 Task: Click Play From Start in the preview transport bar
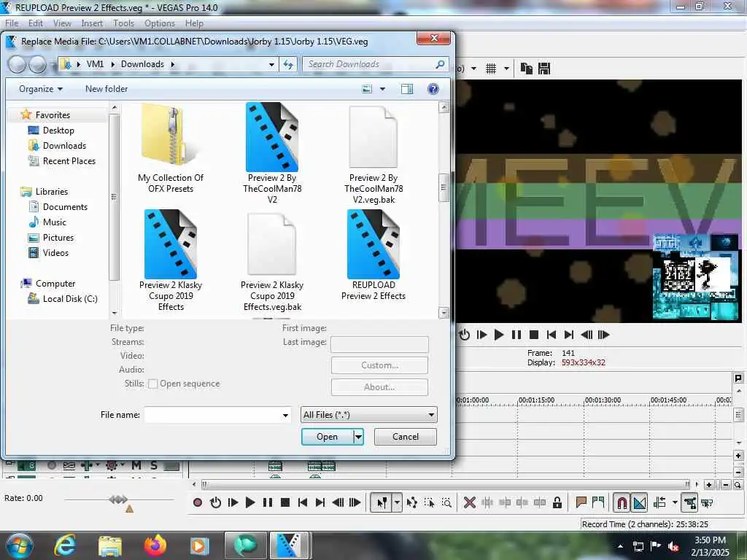point(481,335)
